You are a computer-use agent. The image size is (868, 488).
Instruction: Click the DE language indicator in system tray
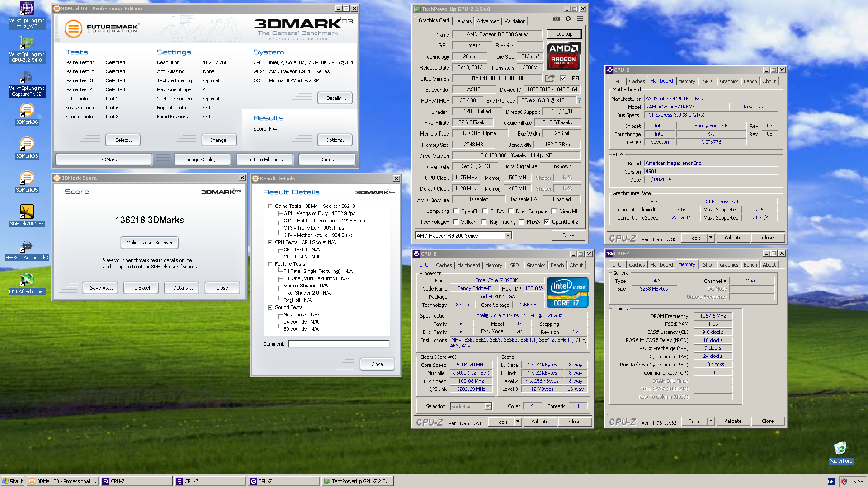(831, 482)
